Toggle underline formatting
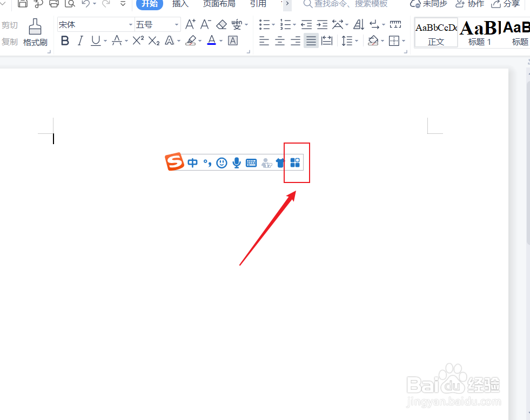The height and width of the screenshot is (420, 530). click(96, 41)
